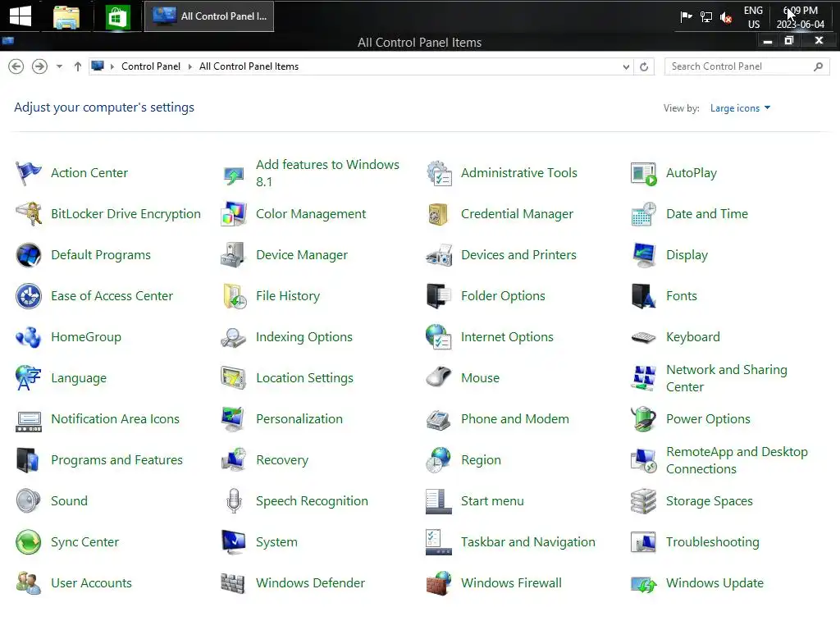Image resolution: width=840 pixels, height=630 pixels.
Task: Open the Add features to Windows 8.1 link
Action: click(x=327, y=173)
